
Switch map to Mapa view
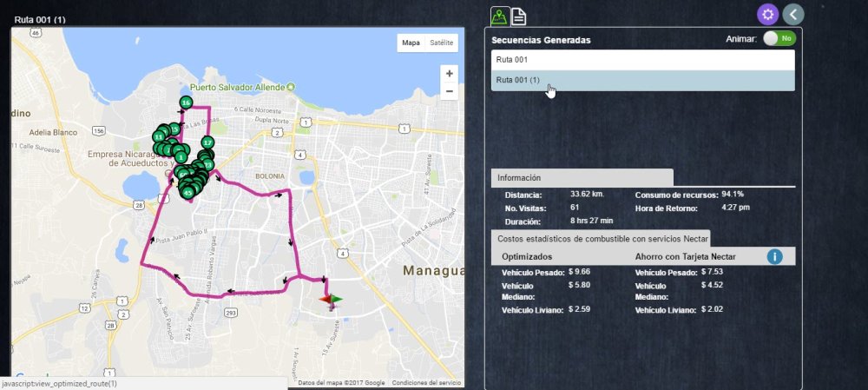(411, 43)
